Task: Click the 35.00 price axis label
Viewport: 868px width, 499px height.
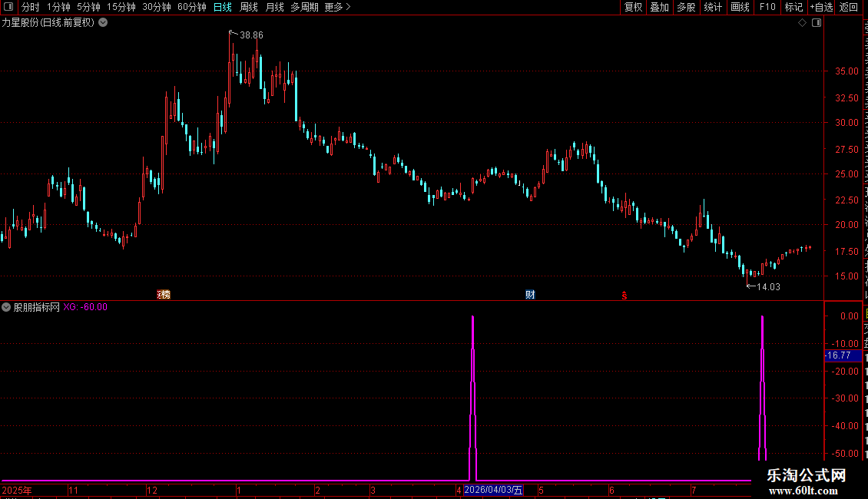Action: 846,71
